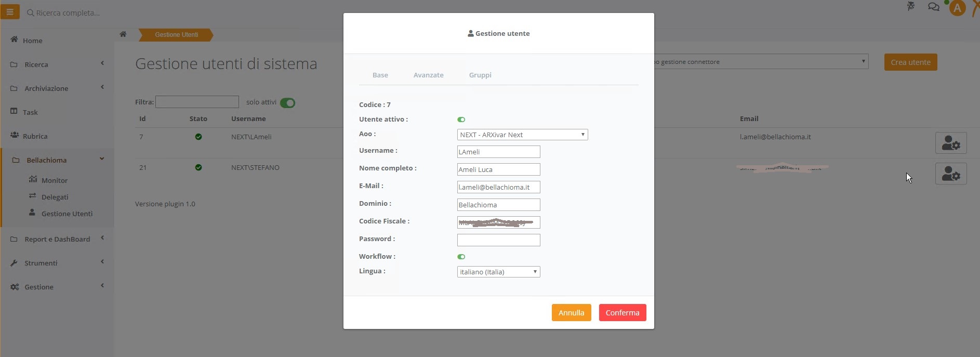Viewport: 980px width, 357px height.
Task: Click the pin icon in top bar
Action: tap(911, 6)
